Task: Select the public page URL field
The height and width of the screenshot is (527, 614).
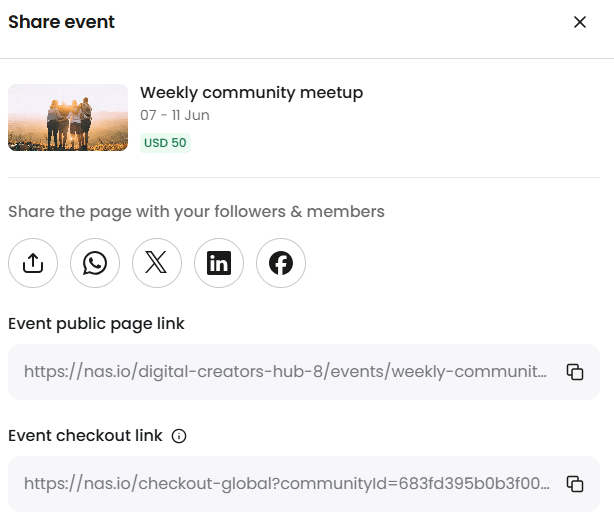Action: [285, 372]
